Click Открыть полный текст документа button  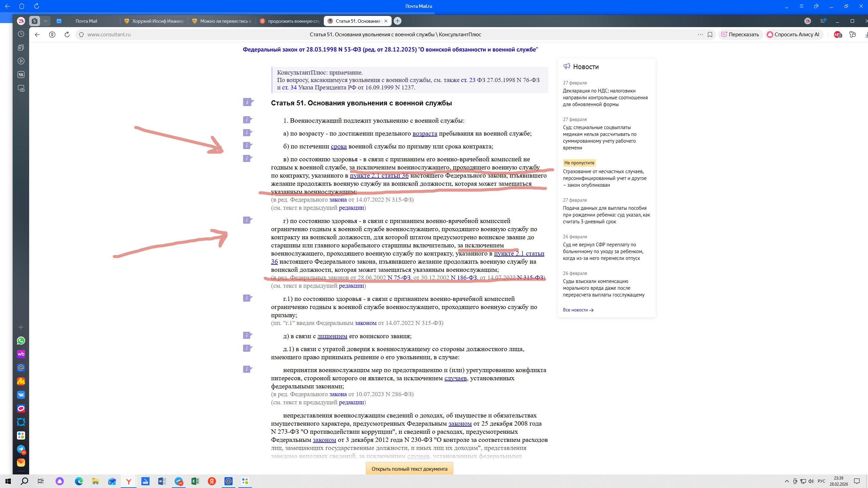[410, 469]
